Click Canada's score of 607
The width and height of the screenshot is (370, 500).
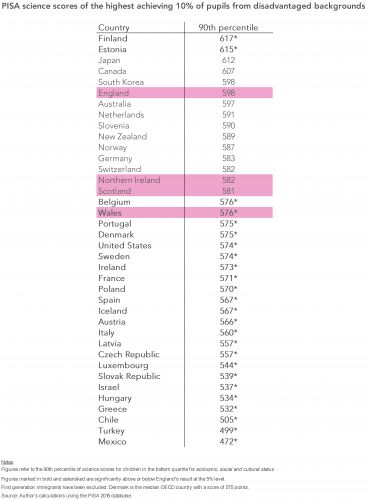point(228,71)
